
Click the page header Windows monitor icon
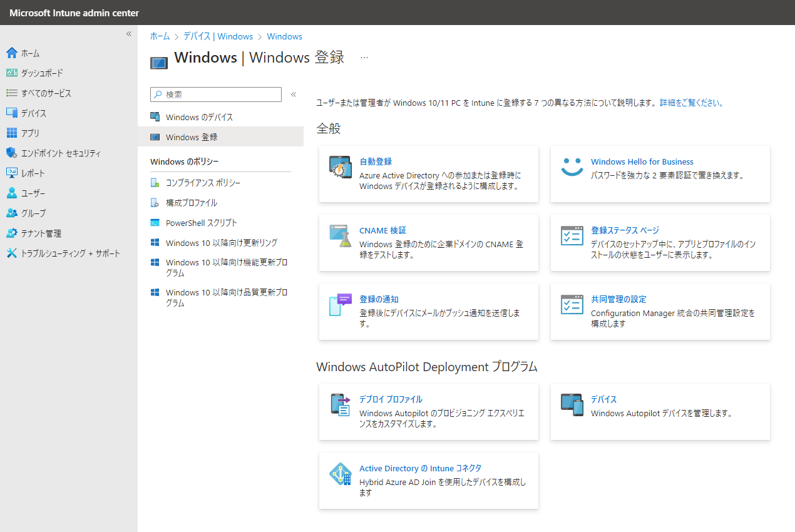pyautogui.click(x=159, y=63)
